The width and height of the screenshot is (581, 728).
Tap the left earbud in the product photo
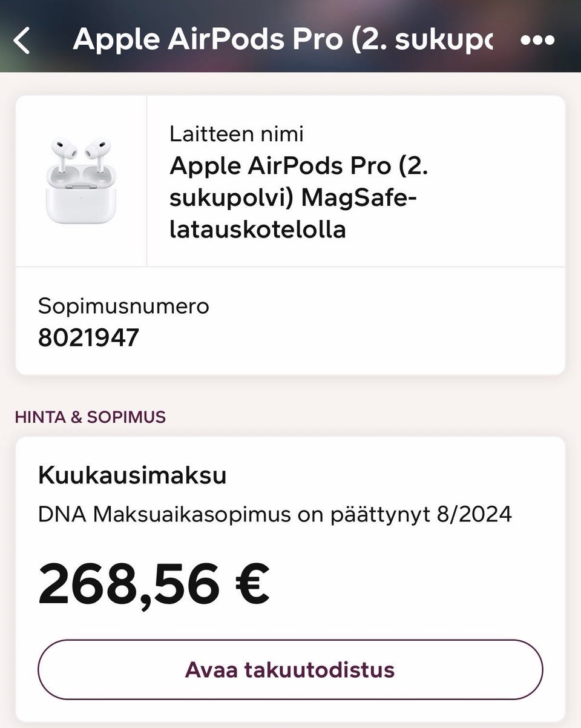pos(64,150)
